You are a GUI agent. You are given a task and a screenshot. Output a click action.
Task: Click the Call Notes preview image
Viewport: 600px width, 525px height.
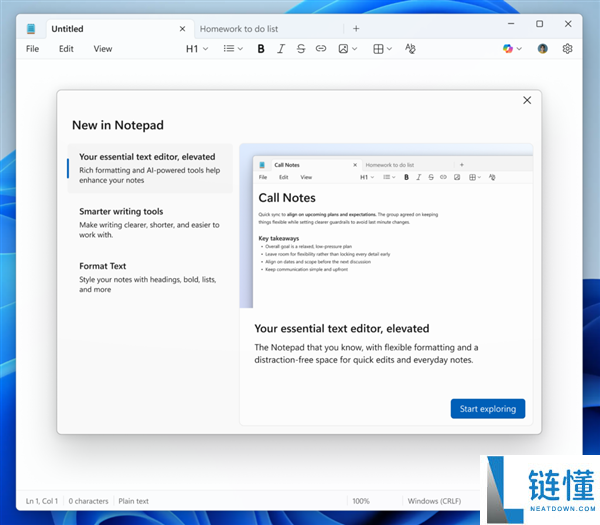click(386, 226)
